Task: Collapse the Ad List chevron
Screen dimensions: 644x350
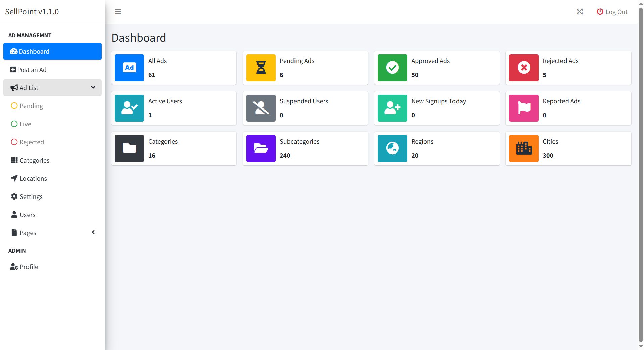Action: [93, 87]
